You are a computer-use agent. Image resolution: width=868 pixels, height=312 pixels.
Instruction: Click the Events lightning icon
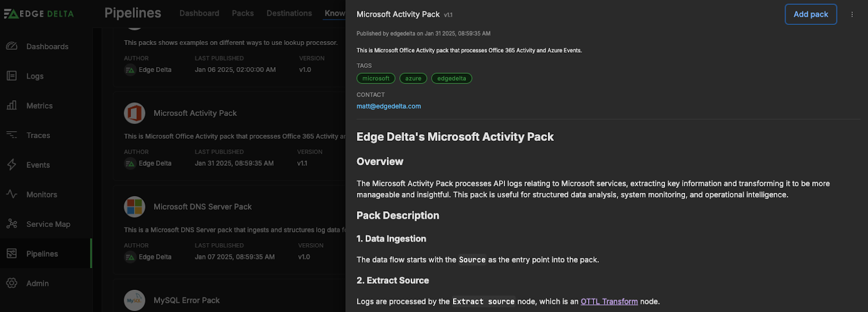(12, 165)
